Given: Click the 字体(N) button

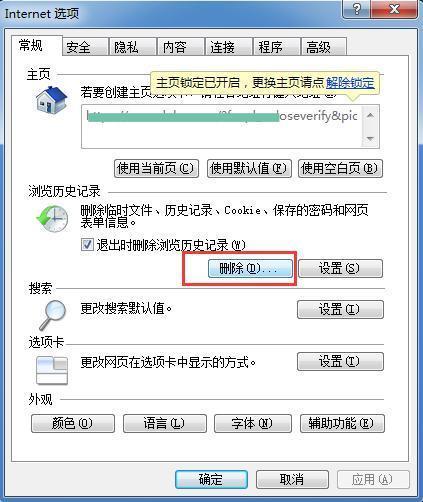Looking at the screenshot, I should click(253, 423).
